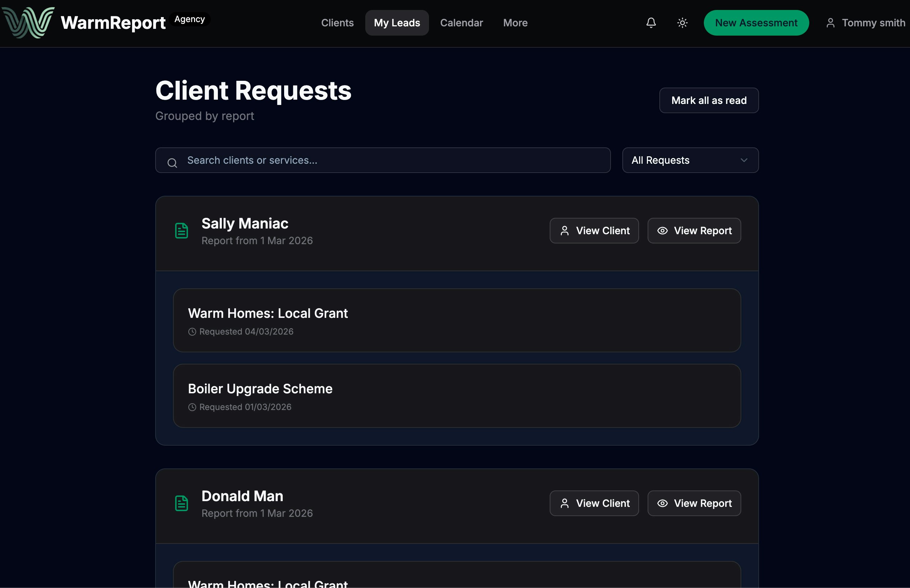Click the WarmReport wave logo
The width and height of the screenshot is (910, 588).
pyautogui.click(x=28, y=22)
